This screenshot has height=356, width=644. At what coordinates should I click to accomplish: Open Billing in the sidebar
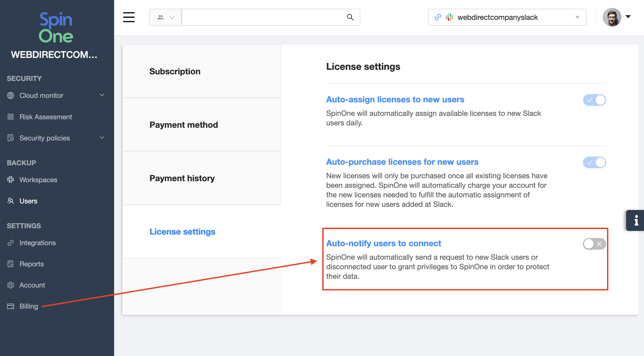coord(29,306)
